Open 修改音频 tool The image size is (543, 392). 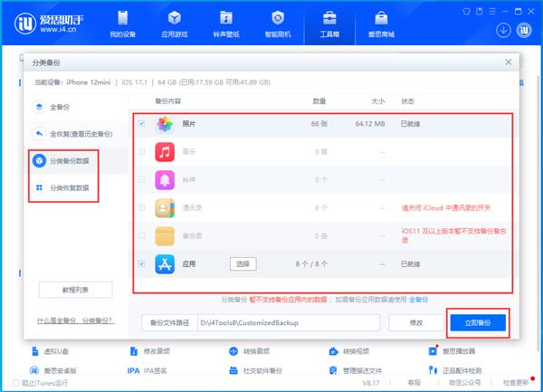(x=150, y=351)
